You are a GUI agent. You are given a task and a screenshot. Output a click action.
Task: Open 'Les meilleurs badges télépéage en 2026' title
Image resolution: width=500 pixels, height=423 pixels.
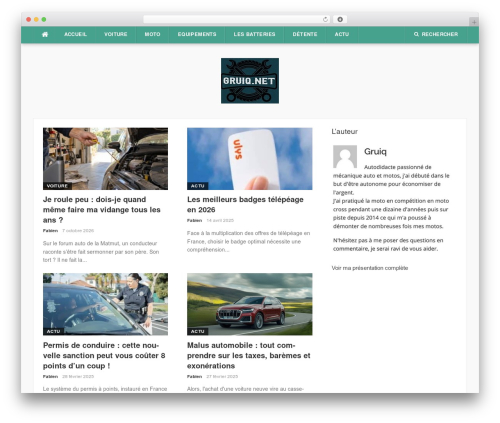[245, 204]
